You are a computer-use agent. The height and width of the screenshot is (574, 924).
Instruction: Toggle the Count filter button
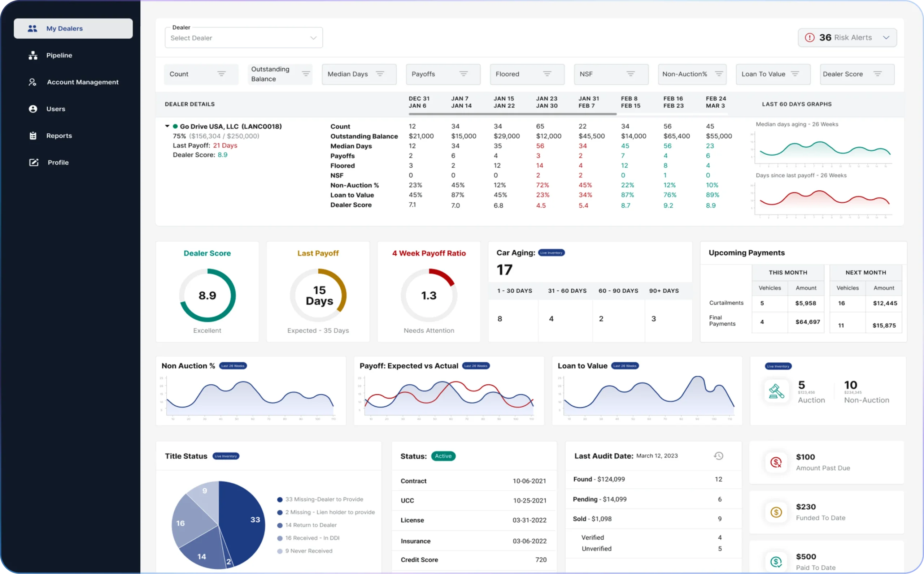(201, 74)
